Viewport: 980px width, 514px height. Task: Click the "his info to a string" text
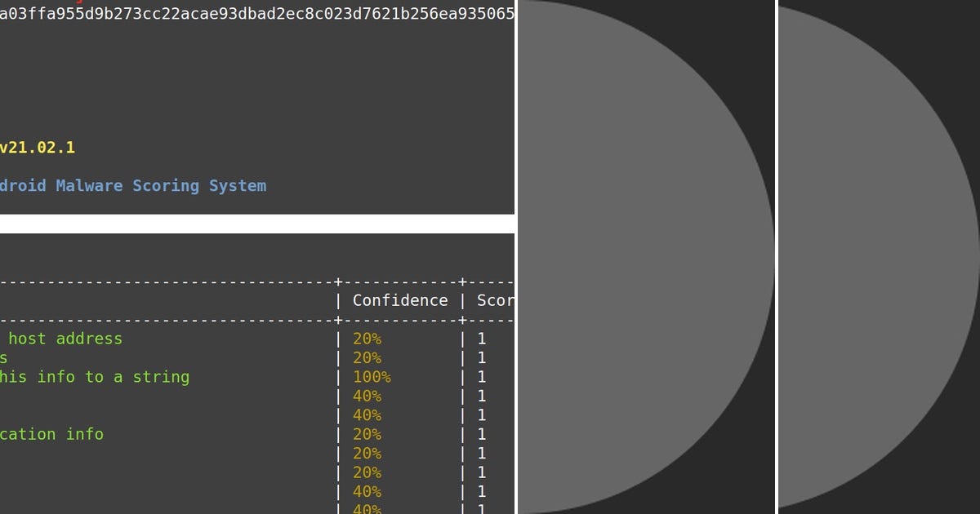tap(95, 377)
